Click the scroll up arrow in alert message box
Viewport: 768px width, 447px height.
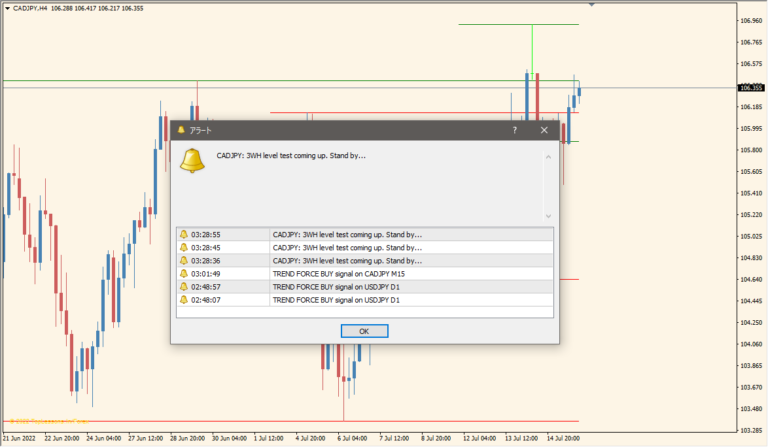click(548, 156)
